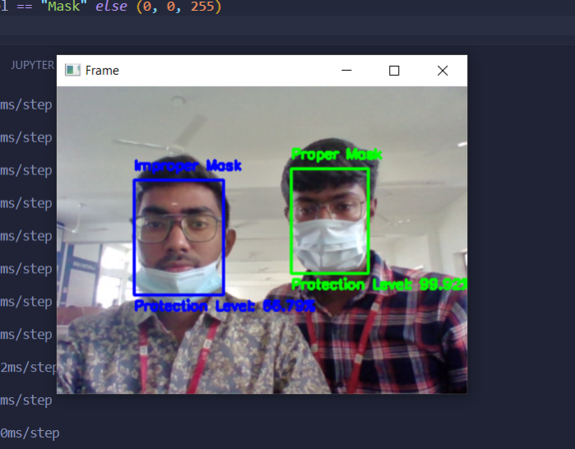This screenshot has height=449, width=575.
Task: Click the blue "Improper Mask" label
Action: (188, 166)
